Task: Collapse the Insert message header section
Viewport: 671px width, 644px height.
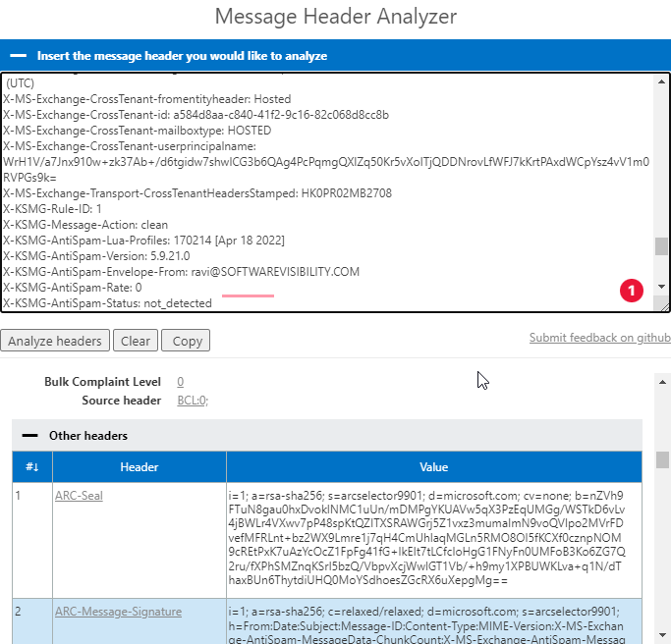Action: (19, 56)
